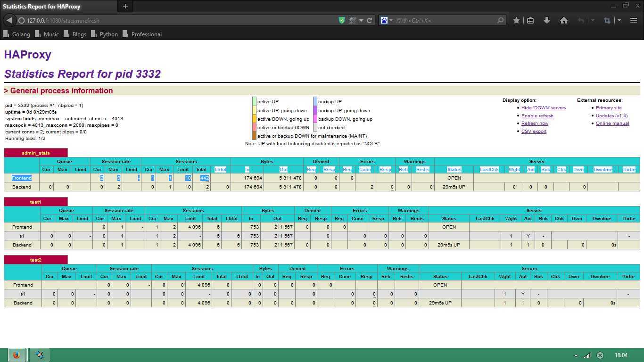The width and height of the screenshot is (644, 362).
Task: Click the Hide 'DOWN' servers link
Action: [543, 108]
